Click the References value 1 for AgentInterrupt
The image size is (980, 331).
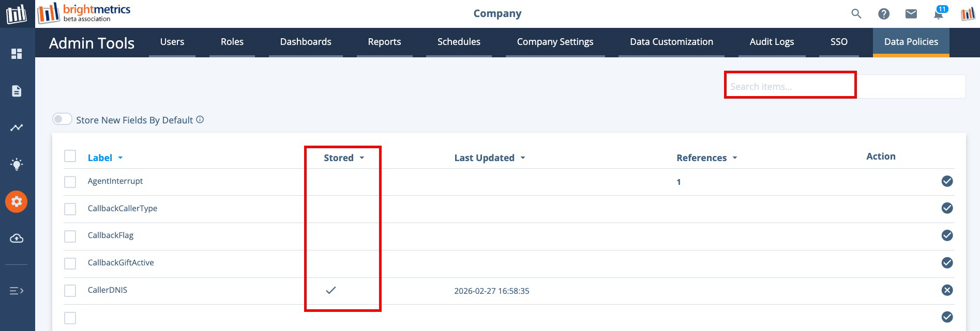679,182
